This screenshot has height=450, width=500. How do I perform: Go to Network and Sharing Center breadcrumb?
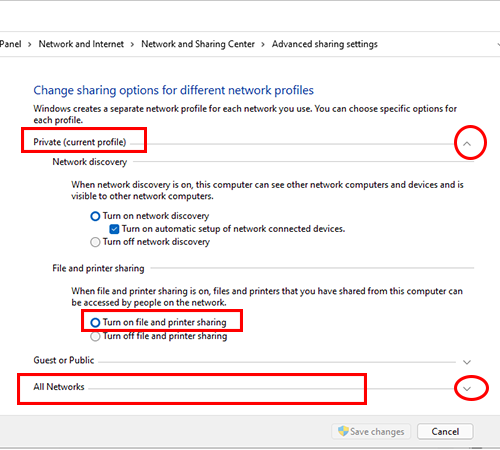click(198, 44)
